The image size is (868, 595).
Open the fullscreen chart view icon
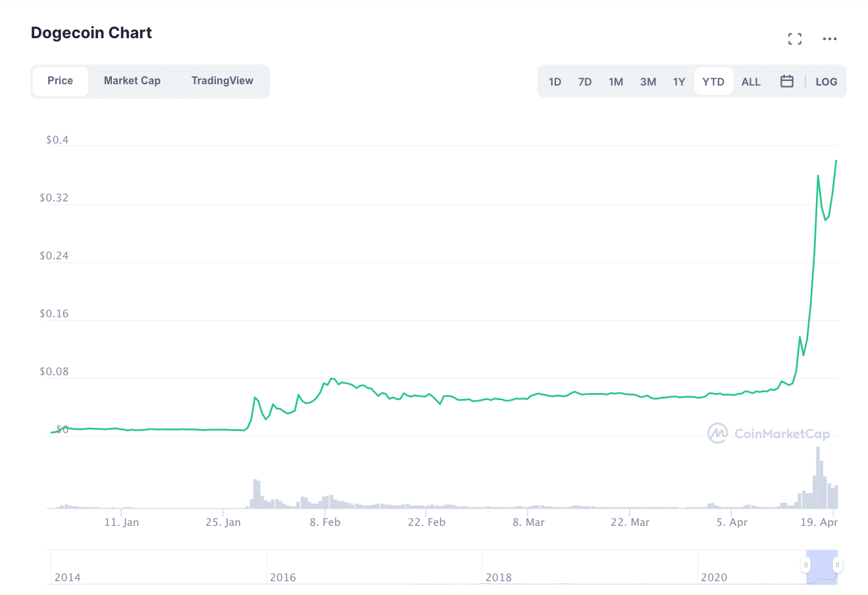(x=795, y=39)
